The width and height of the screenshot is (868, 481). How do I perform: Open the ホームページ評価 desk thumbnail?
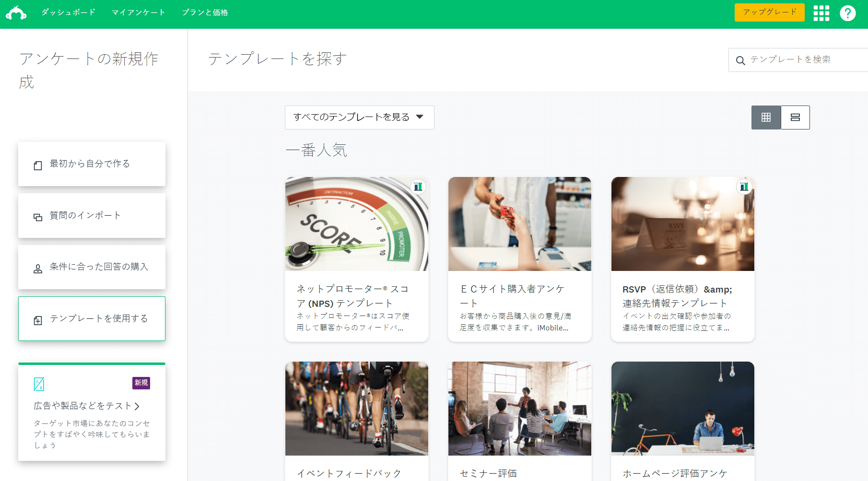[683, 409]
